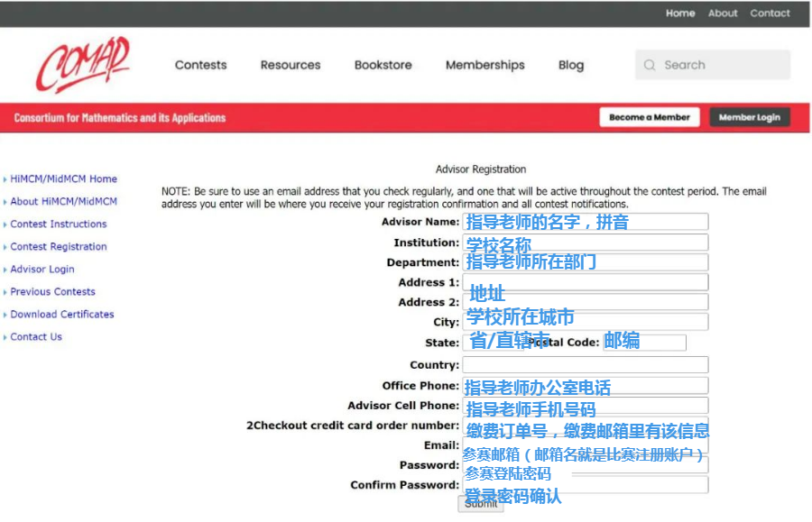Open the Blog page
This screenshot has height=522, width=812.
[570, 65]
